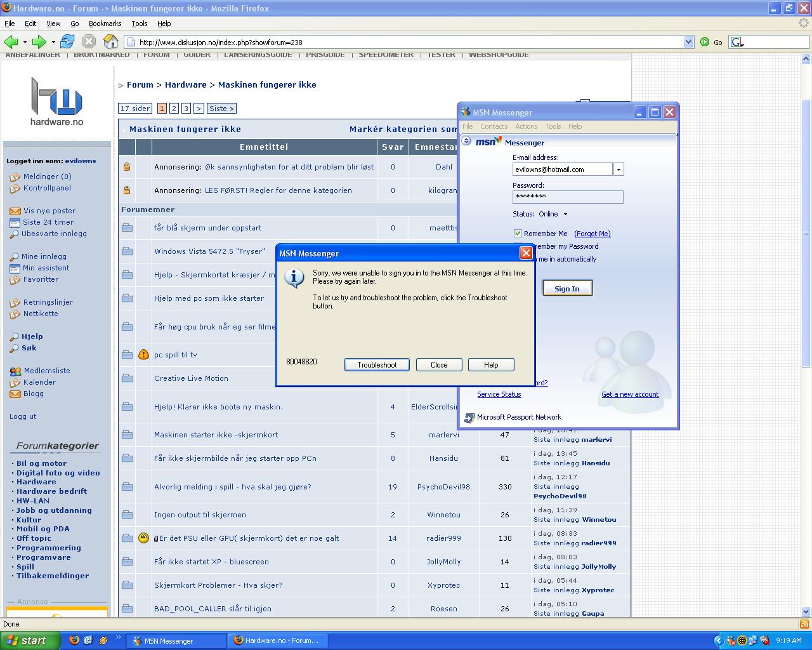Click envelope icon next to Vis nye poster
The image size is (812, 650).
coord(15,211)
